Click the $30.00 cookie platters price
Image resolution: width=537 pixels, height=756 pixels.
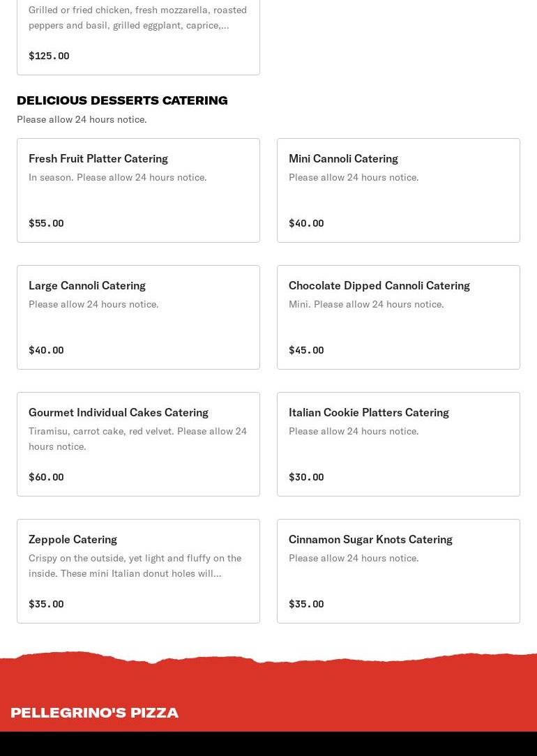coord(306,477)
